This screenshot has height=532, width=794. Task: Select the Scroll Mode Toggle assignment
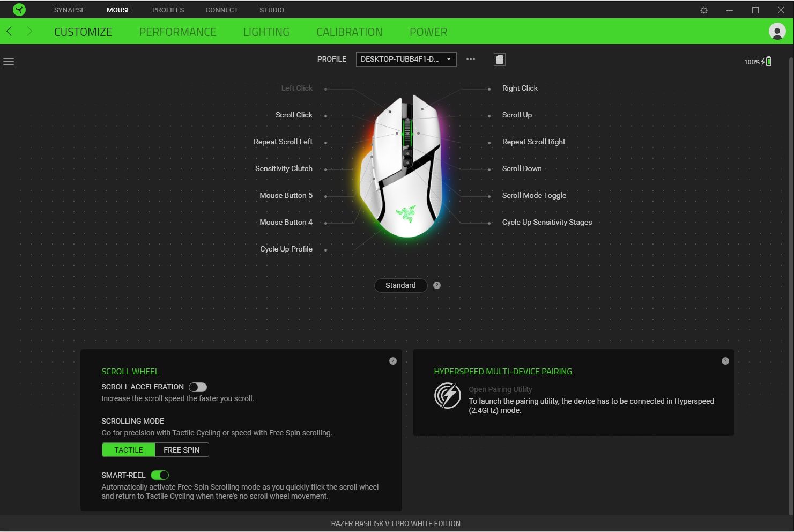pos(534,195)
